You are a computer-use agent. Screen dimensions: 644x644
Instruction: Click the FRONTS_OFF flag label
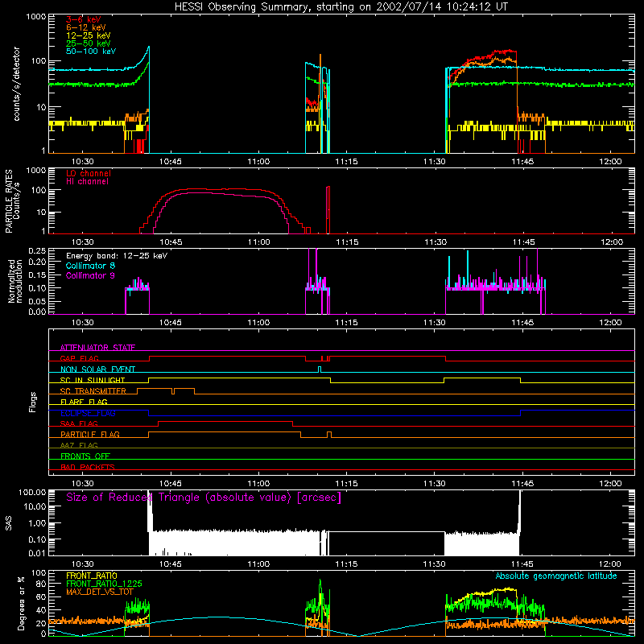tap(85, 456)
